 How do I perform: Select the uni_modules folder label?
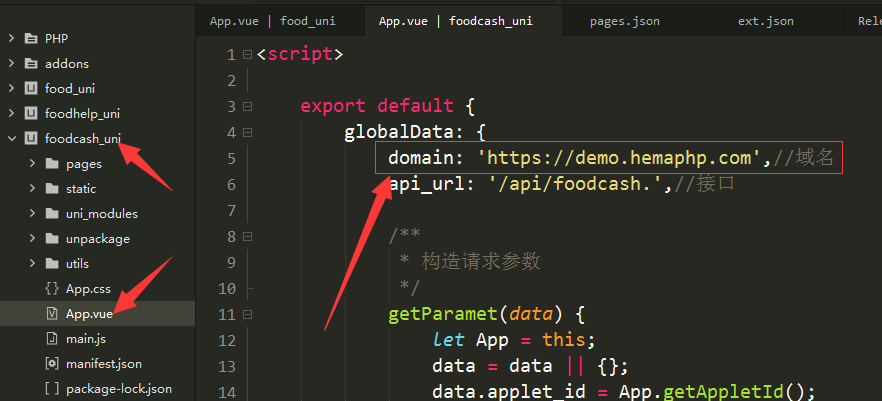coord(102,214)
